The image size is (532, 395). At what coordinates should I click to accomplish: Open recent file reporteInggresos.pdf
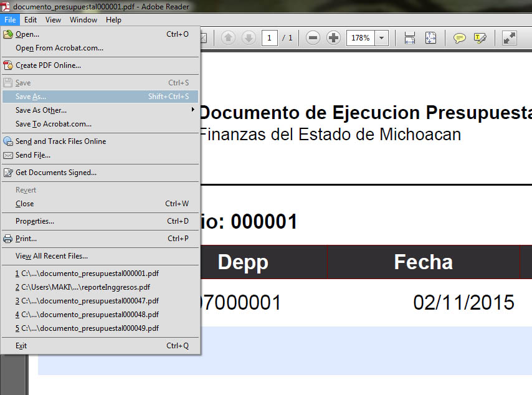coord(100,287)
